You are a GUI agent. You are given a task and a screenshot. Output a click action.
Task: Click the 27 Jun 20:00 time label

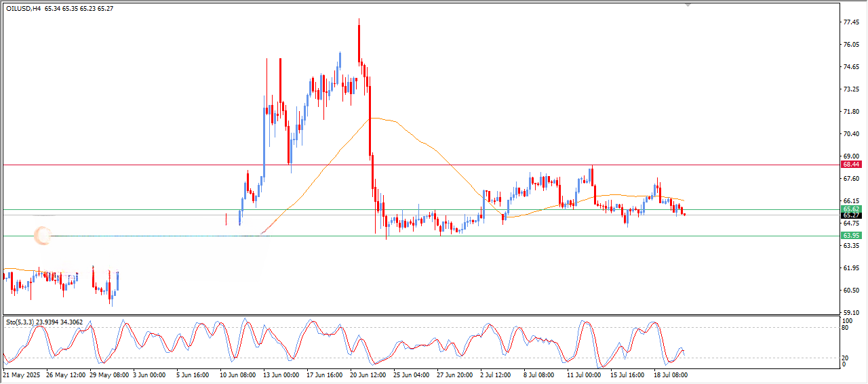456,374
